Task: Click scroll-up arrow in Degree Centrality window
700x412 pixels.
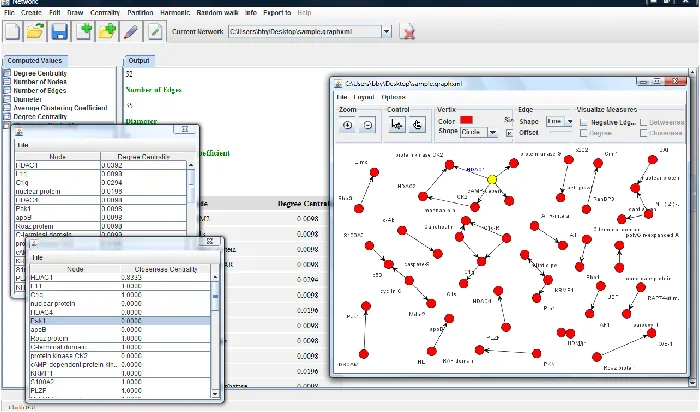Action: coord(191,165)
